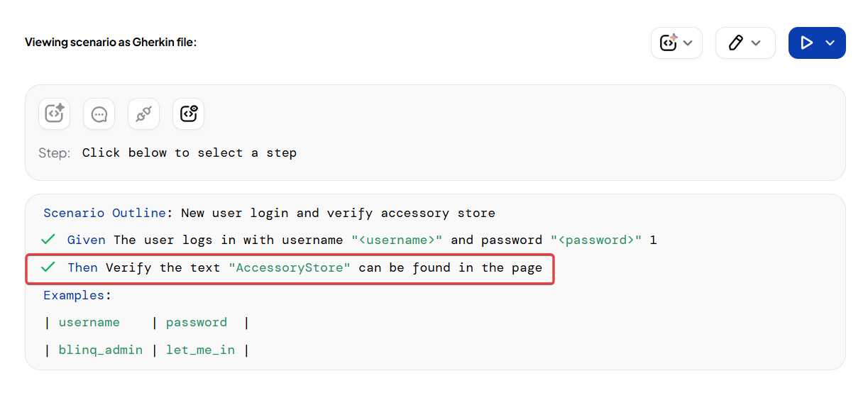Select the Given user logs in step

284,240
